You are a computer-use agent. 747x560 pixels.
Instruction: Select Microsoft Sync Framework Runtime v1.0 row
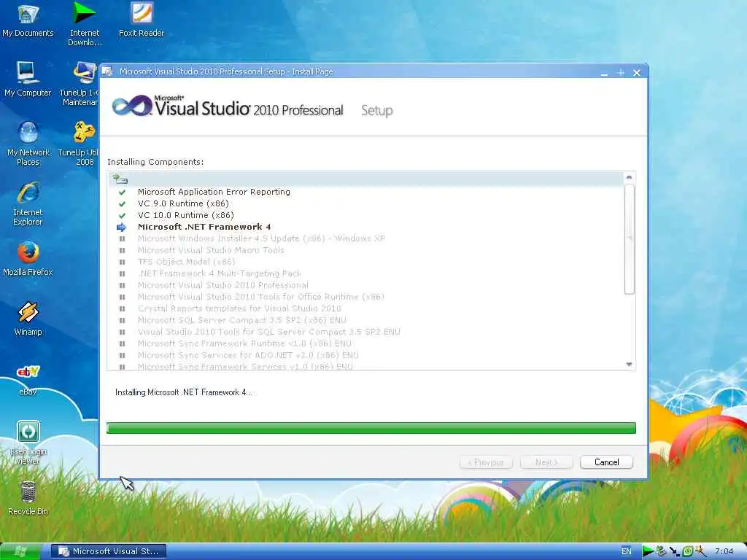point(365,344)
